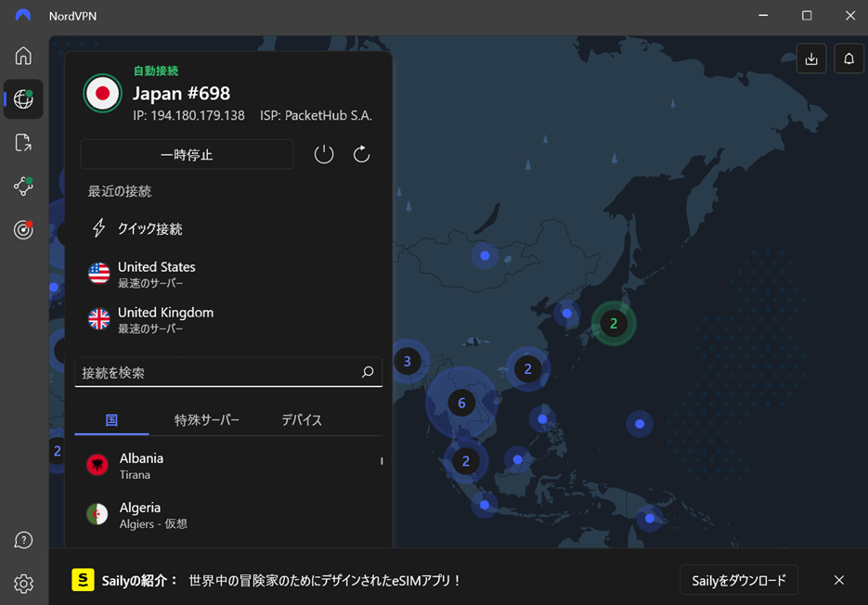Click the power disconnect icon
Screen dimensions: 868x605
324,154
